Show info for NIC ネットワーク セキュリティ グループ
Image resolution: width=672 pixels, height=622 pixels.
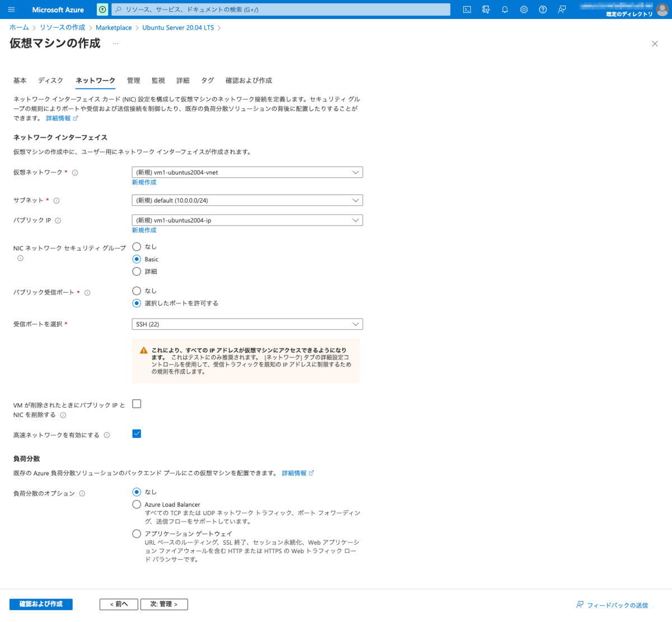[x=20, y=258]
